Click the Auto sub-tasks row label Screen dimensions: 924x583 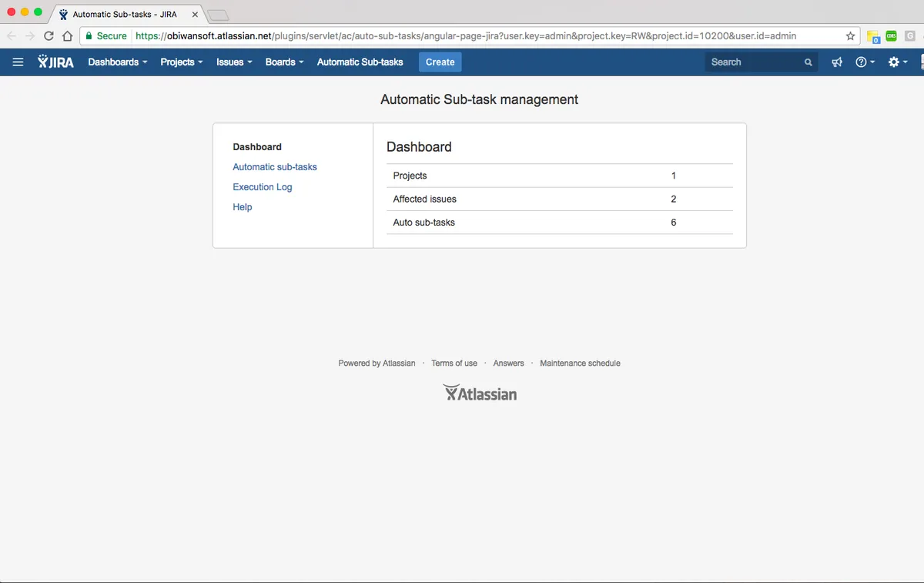423,222
